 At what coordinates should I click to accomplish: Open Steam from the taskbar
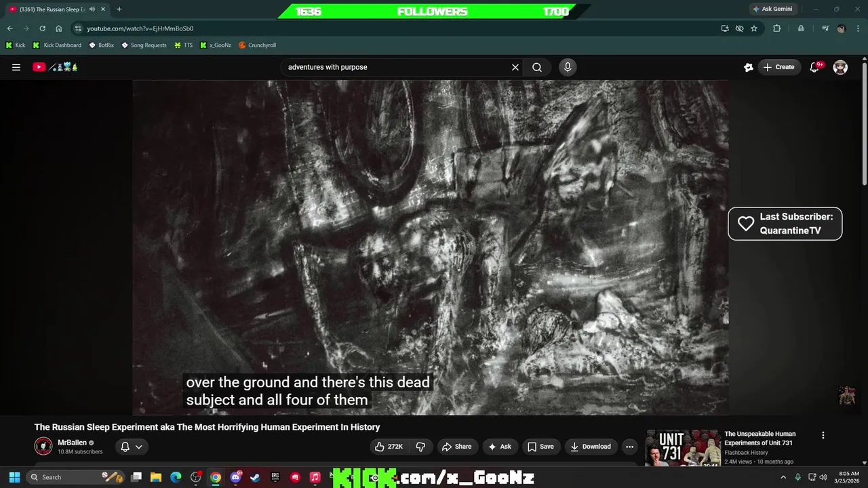point(255,477)
